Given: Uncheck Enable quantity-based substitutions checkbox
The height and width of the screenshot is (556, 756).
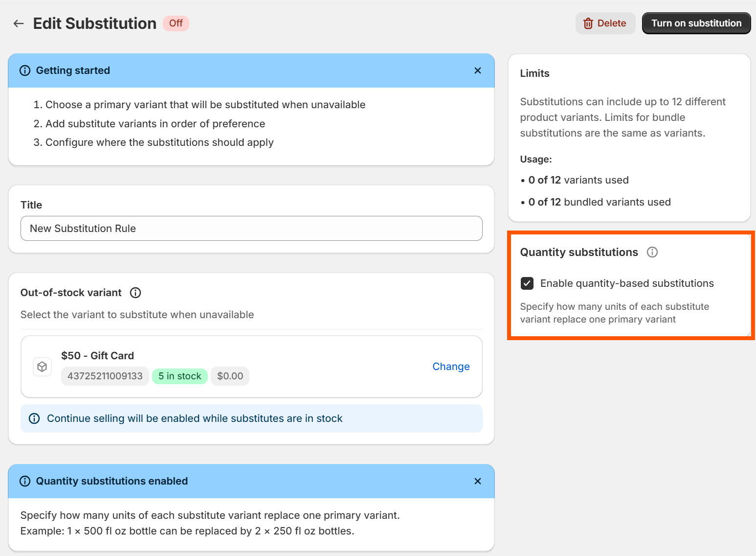Looking at the screenshot, I should click(x=527, y=283).
